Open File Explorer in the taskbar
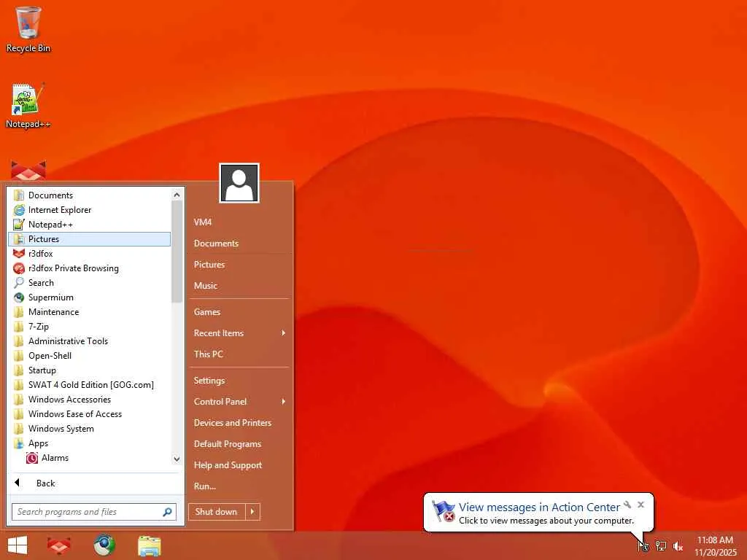The width and height of the screenshot is (747, 560). click(x=149, y=545)
